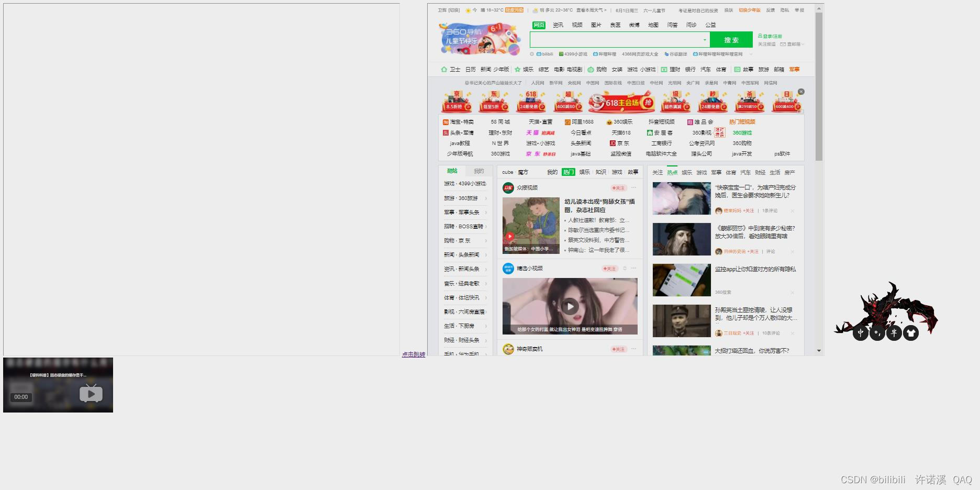Click the bilibili quick link under search

545,54
